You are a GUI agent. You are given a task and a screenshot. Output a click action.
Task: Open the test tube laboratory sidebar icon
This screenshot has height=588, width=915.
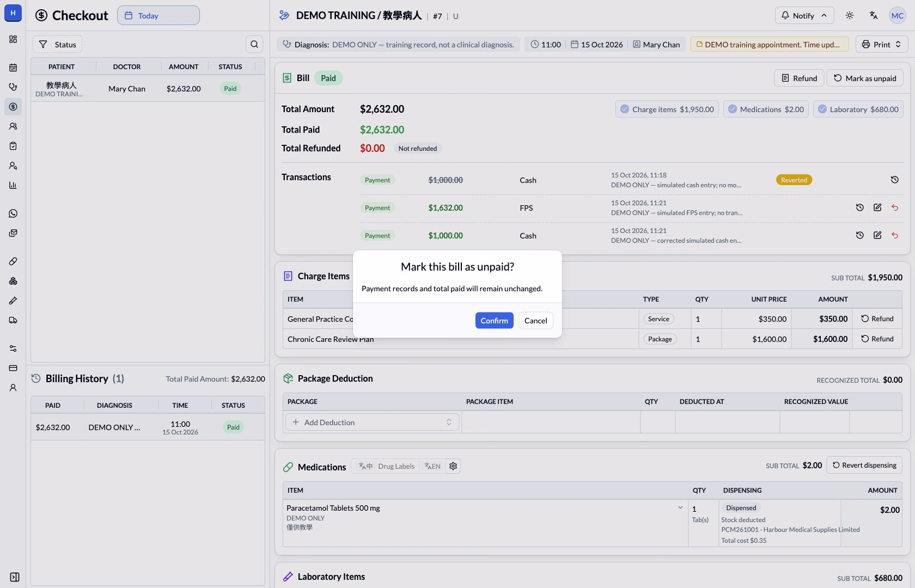(13, 301)
